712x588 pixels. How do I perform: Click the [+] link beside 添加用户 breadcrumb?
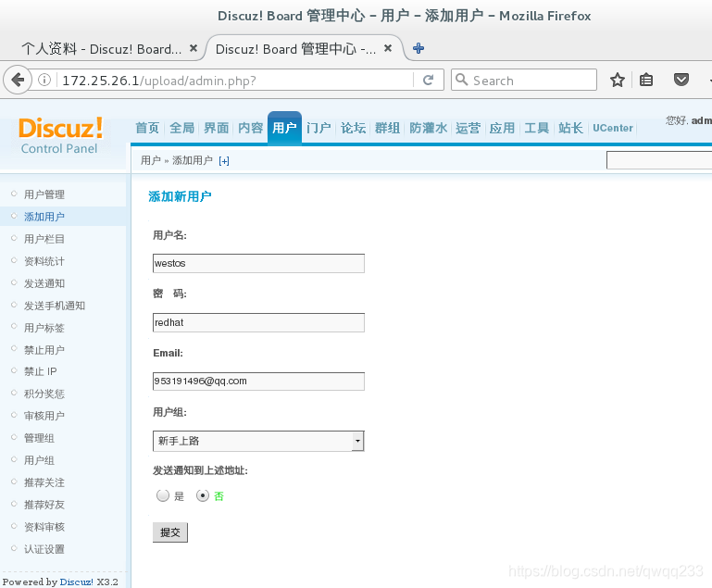tap(224, 161)
